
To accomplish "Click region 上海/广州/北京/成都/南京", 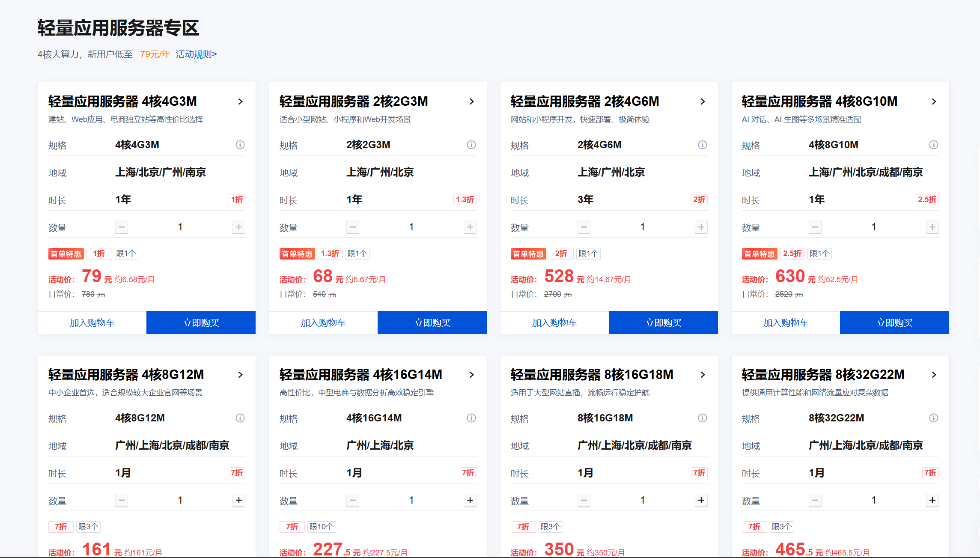I will (x=866, y=172).
